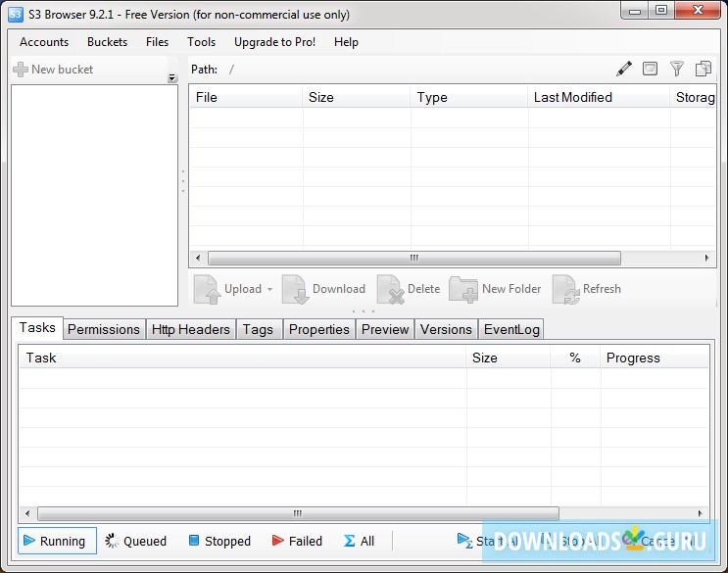The image size is (728, 573).
Task: Open the Files menu
Action: [x=157, y=42]
